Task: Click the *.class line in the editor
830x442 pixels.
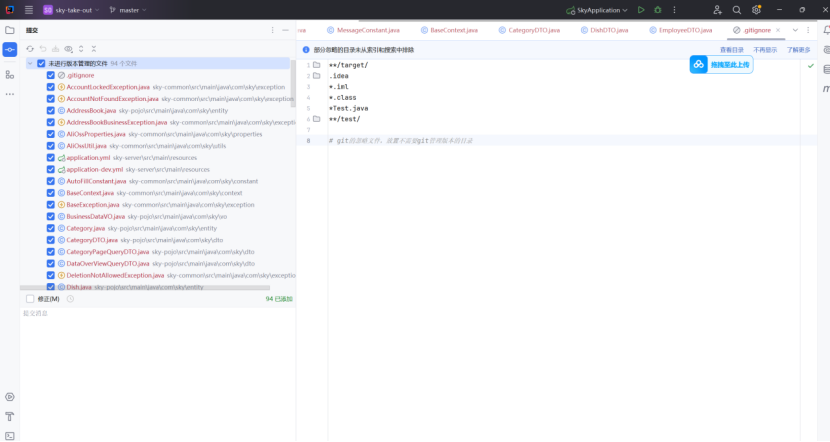Action: coord(342,98)
